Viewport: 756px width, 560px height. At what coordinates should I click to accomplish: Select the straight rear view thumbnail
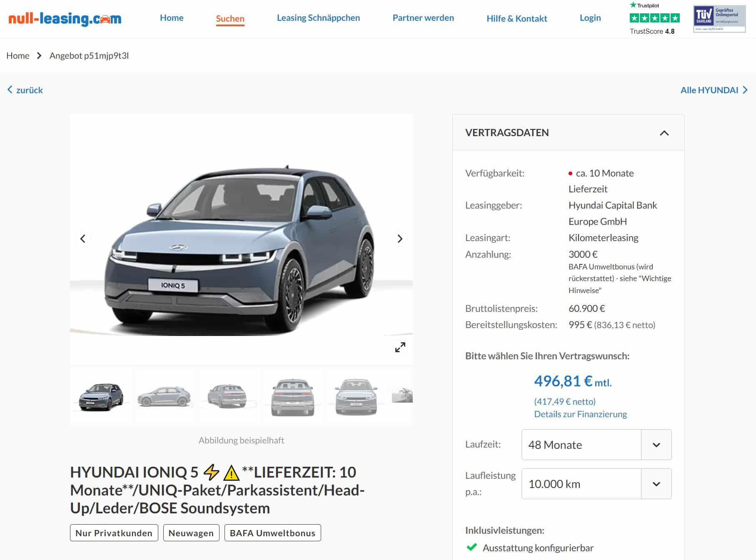[x=292, y=396]
